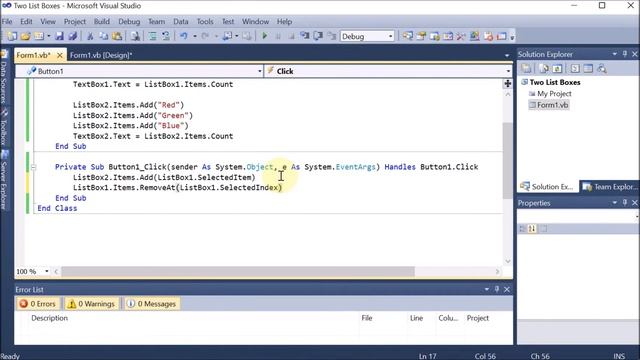Click View Class Diagram icon in Solution Explorer
This screenshot has width=640, height=360.
[x=602, y=69]
